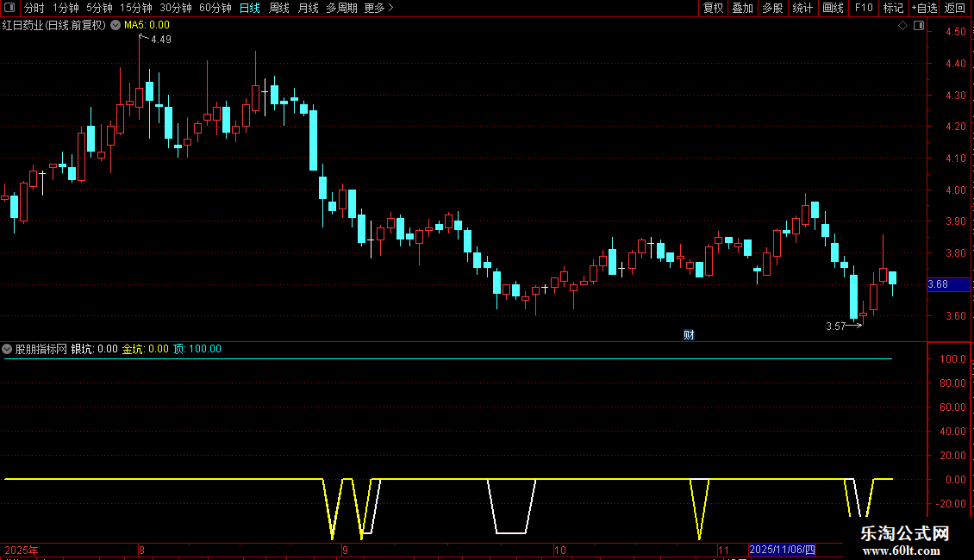Viewport: 974px width, 560px height.
Task: Click the 2025年 label on the time axis
Action: [x=22, y=550]
